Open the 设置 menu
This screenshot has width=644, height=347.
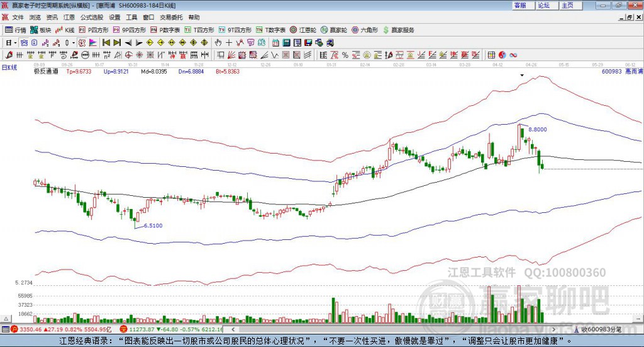[x=114, y=17]
